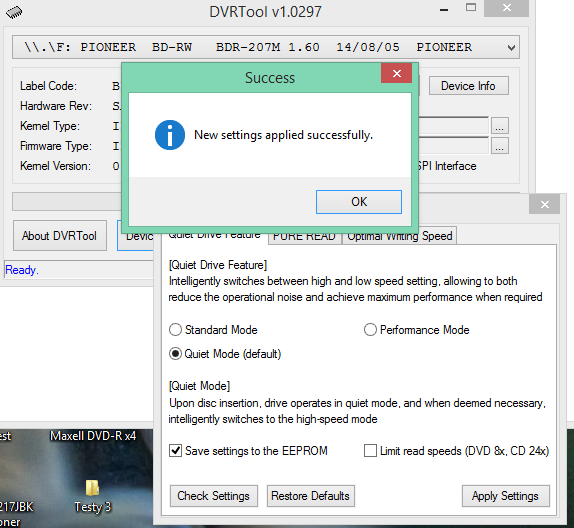
Task: Confirm the Success dialog with OK
Action: tap(359, 202)
